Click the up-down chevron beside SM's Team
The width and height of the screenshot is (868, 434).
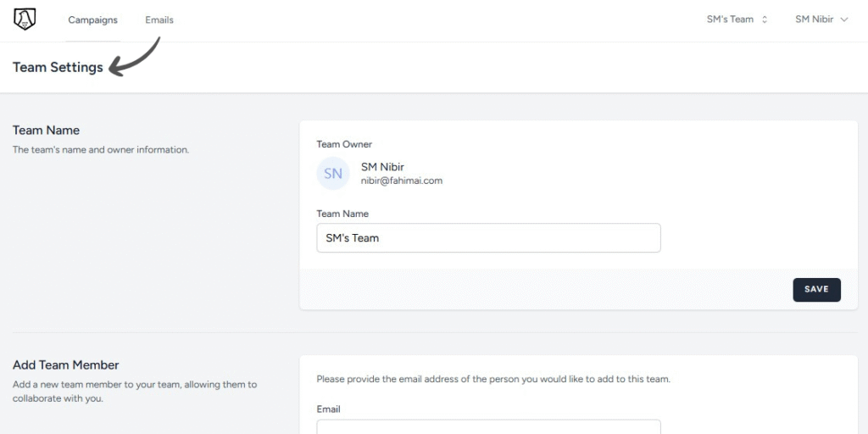click(x=765, y=19)
